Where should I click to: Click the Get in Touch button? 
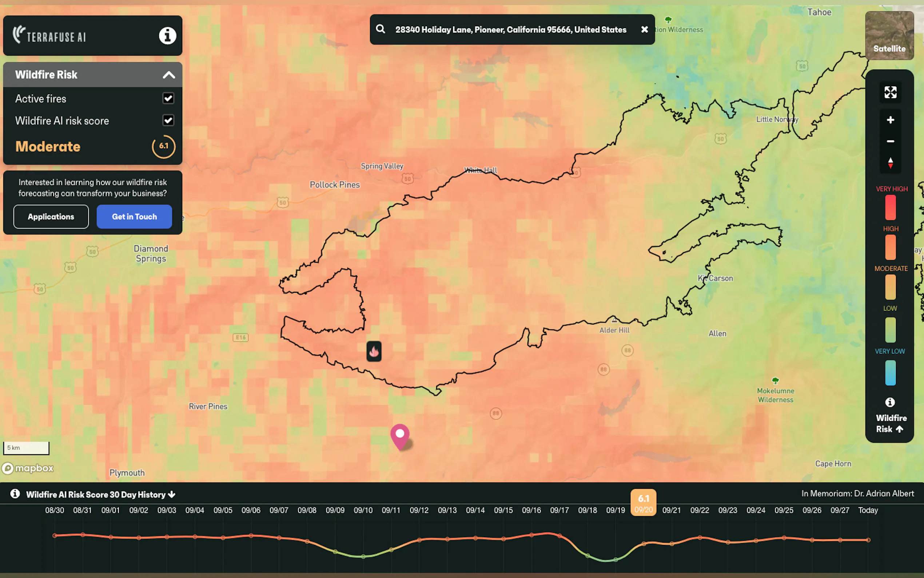[134, 217]
